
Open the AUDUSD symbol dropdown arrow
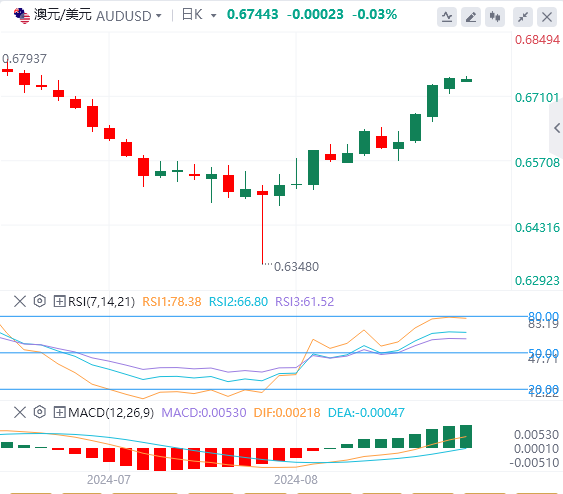click(158, 16)
